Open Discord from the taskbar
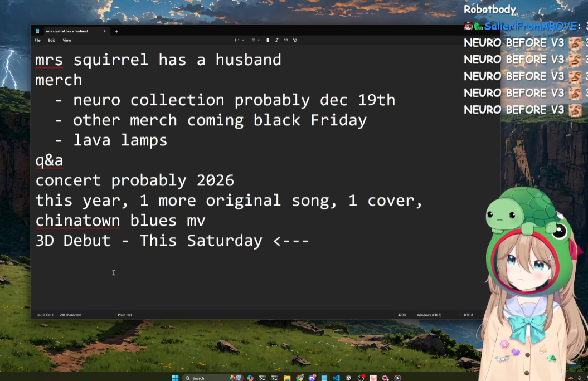588x381 pixels. coord(312,378)
